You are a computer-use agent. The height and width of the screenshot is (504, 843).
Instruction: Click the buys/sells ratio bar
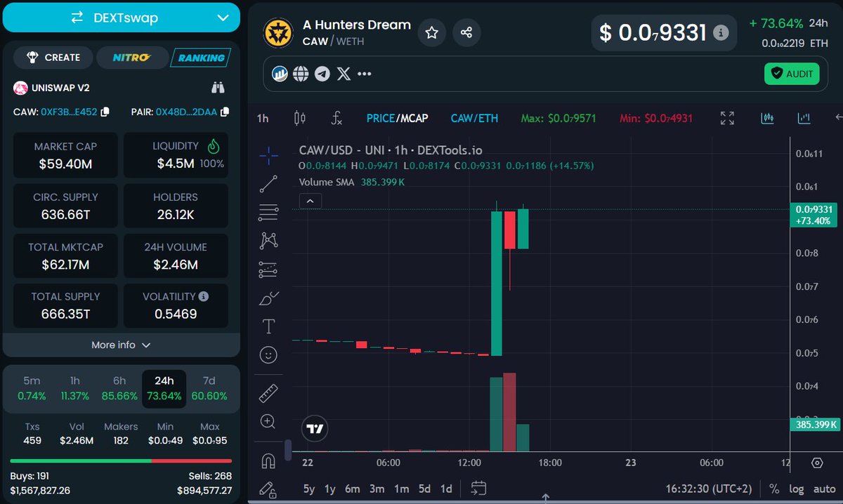click(x=121, y=460)
